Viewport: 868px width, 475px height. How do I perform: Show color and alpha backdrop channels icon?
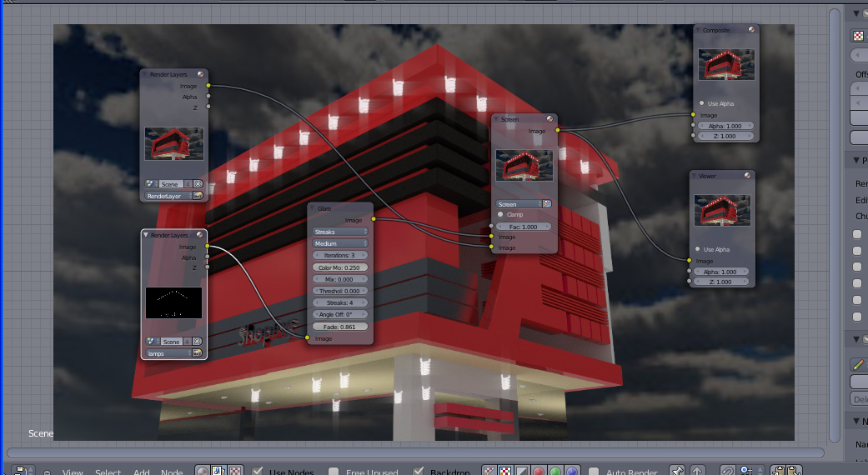[489, 471]
